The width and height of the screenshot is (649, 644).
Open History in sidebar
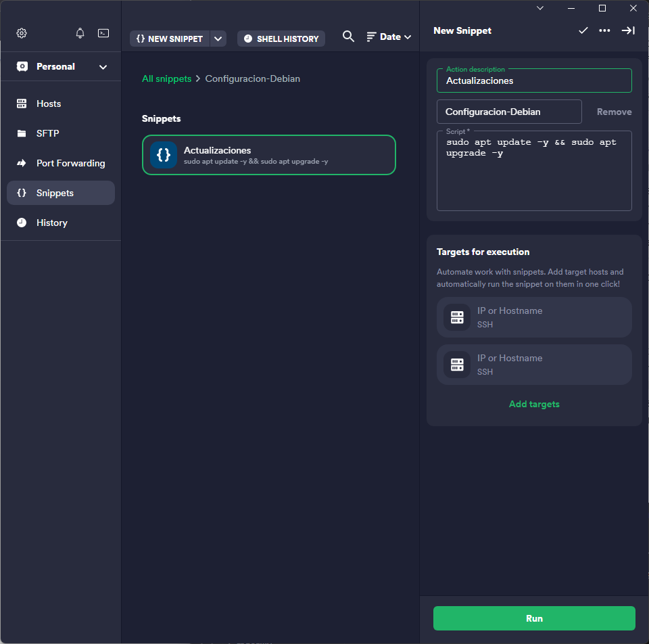(51, 223)
